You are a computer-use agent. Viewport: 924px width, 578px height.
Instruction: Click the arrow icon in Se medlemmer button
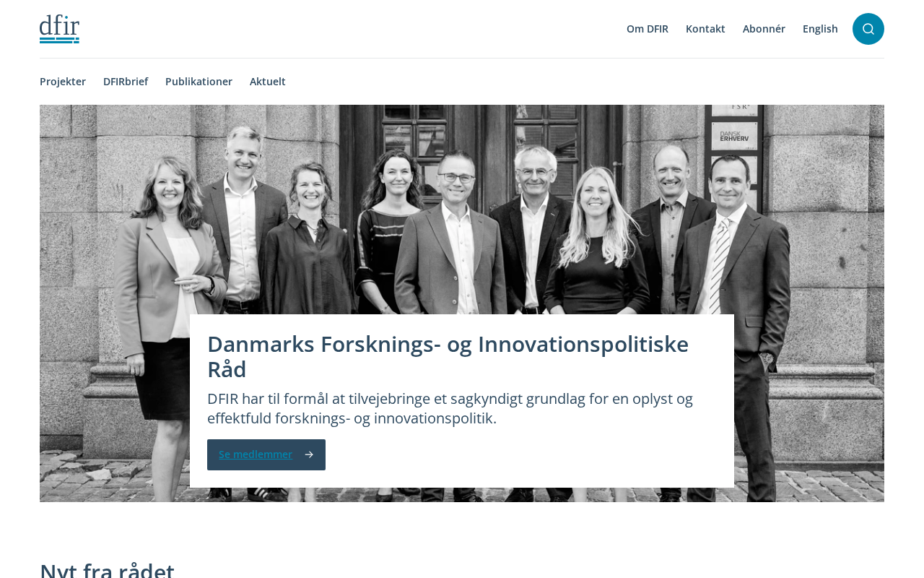[x=309, y=454]
